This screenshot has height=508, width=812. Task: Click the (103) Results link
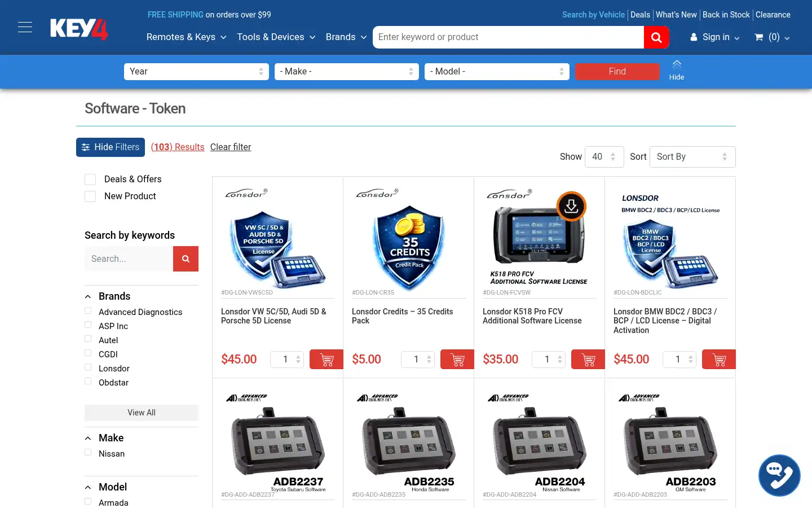tap(178, 147)
